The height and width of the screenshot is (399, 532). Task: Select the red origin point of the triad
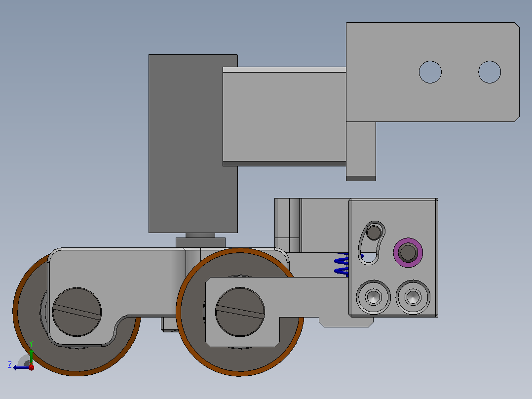pos(32,367)
